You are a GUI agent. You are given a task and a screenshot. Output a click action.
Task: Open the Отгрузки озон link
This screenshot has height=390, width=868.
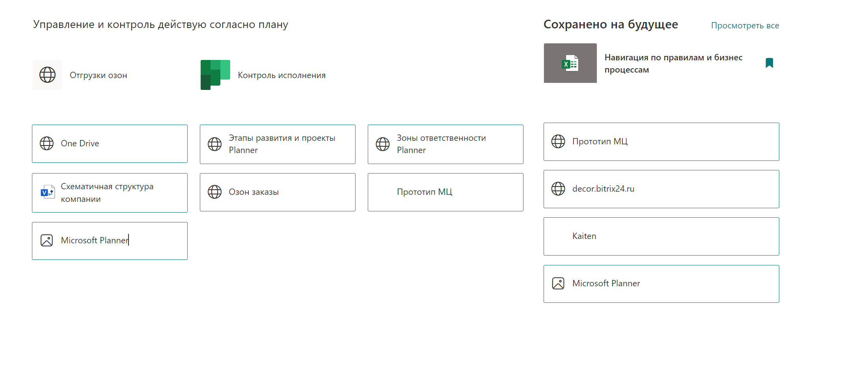98,75
